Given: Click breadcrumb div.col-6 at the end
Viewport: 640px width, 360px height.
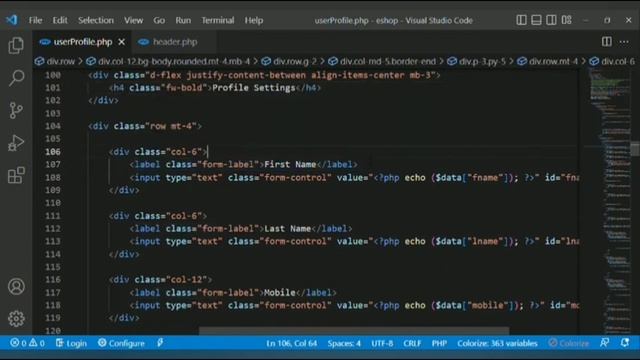Looking at the screenshot, I should 613,61.
